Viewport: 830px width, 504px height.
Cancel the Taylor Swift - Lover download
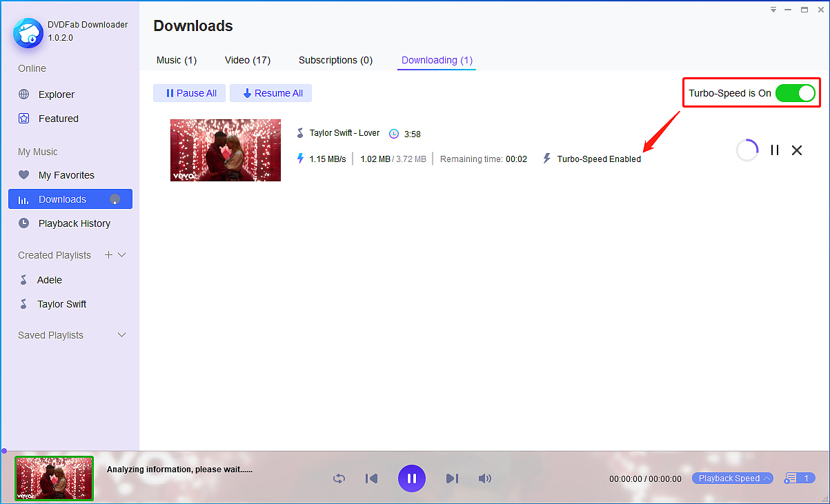click(x=797, y=150)
